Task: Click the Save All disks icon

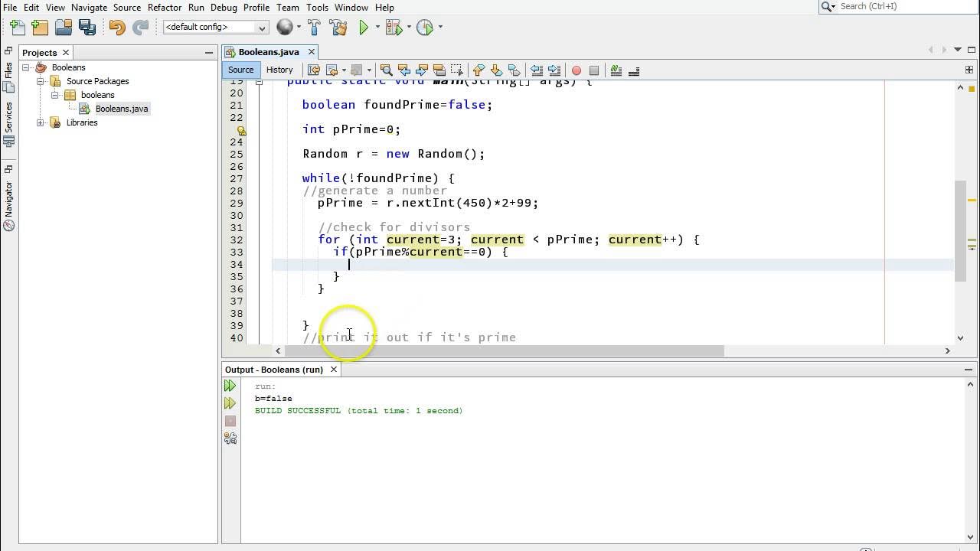Action: (87, 28)
